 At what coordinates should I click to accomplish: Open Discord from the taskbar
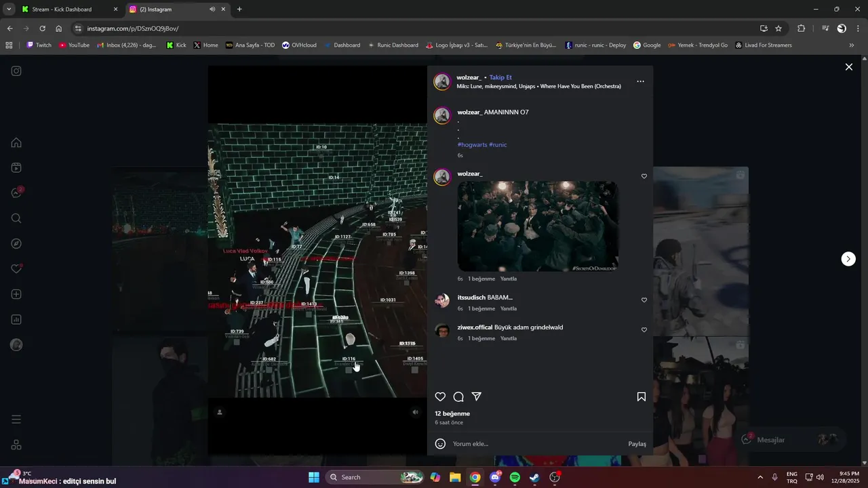(495, 477)
